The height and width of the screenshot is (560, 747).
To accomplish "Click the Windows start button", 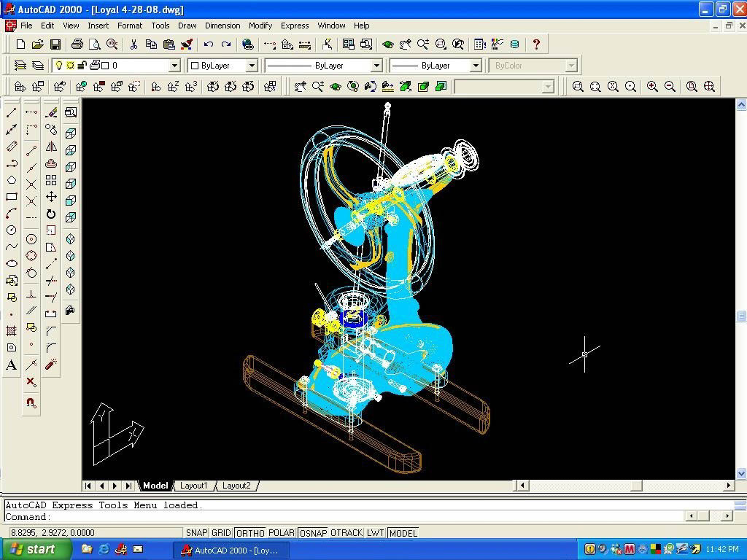I will click(36, 549).
